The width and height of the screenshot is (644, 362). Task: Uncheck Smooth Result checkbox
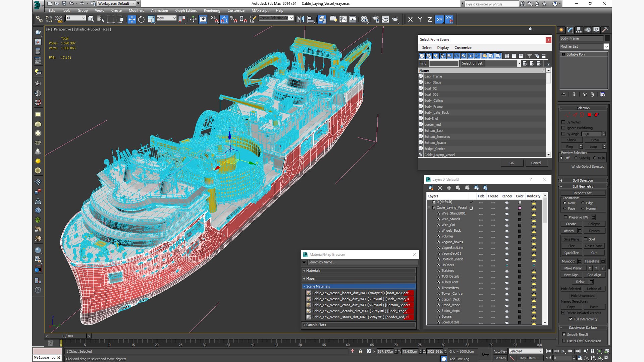pos(564,334)
